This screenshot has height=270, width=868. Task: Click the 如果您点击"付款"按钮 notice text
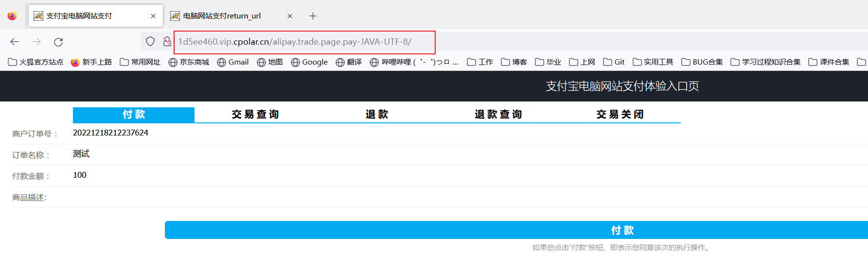pyautogui.click(x=622, y=248)
